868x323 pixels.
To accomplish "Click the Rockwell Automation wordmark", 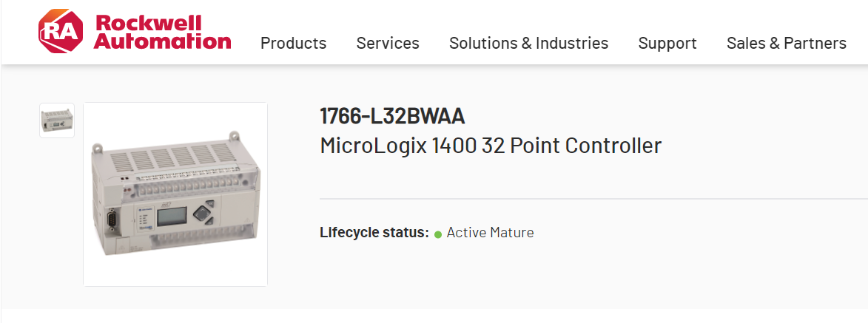I will tap(163, 31).
